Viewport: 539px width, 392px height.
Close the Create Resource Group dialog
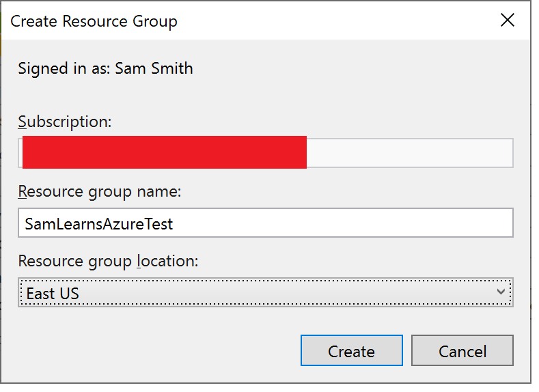508,20
